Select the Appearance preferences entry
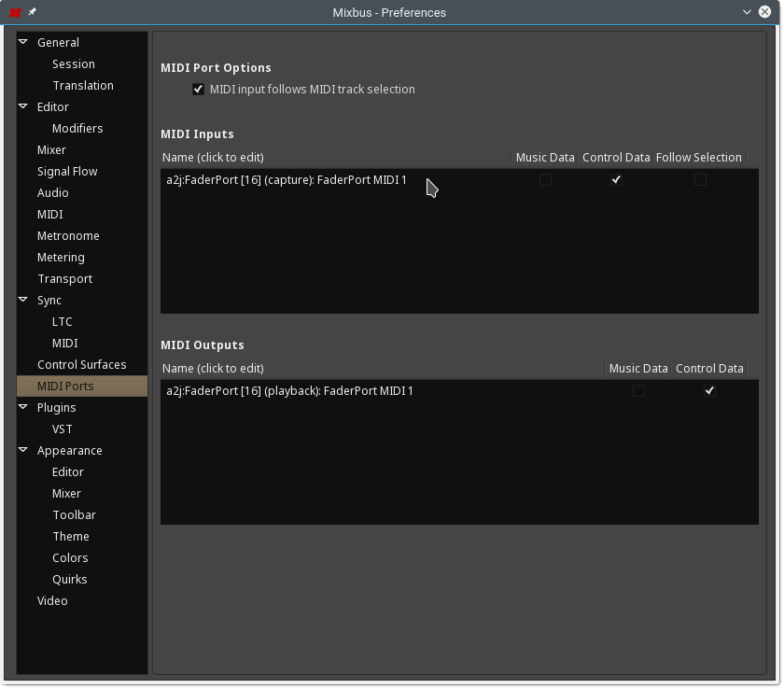784x689 pixels. pos(69,451)
